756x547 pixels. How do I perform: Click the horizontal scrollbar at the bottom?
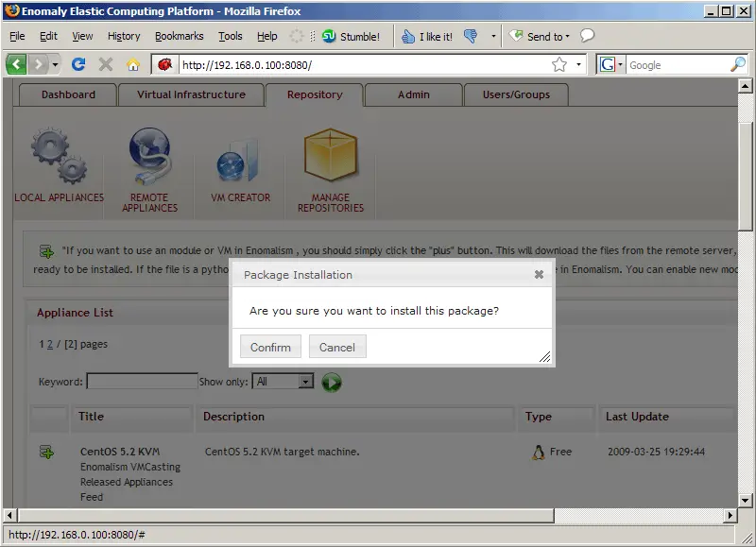(369, 515)
